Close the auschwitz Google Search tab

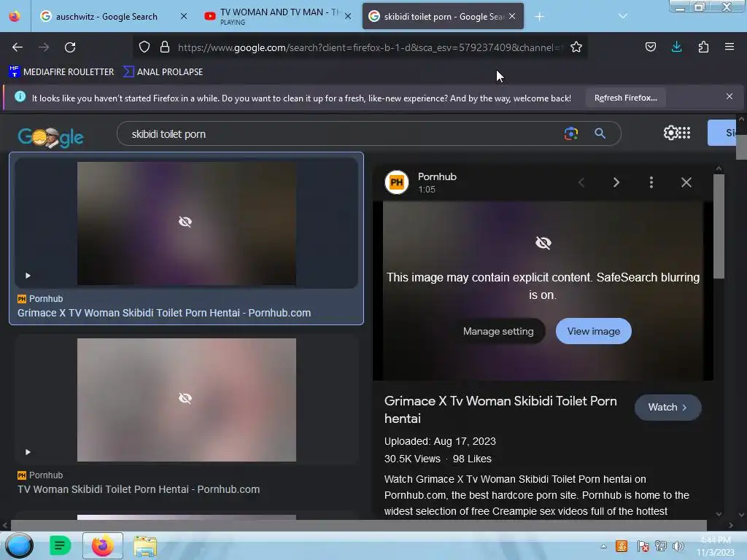[183, 16]
